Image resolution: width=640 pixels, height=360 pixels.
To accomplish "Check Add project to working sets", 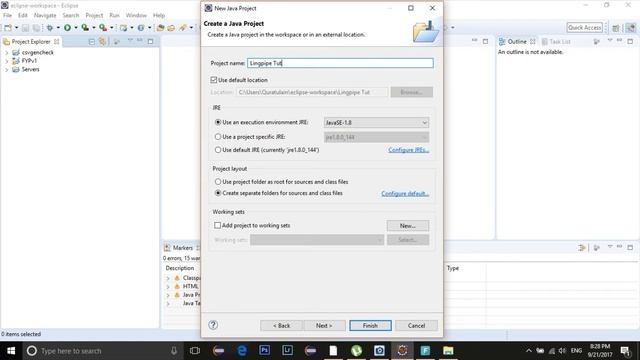I will [218, 225].
